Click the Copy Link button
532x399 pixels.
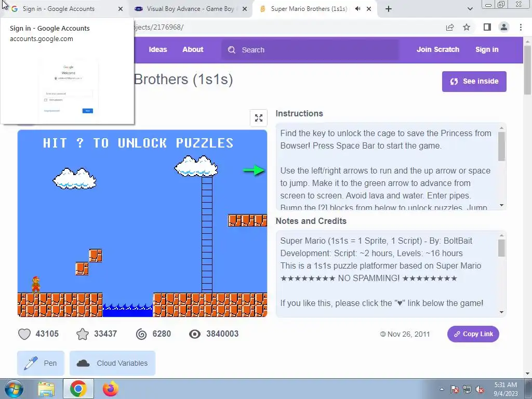(x=473, y=334)
